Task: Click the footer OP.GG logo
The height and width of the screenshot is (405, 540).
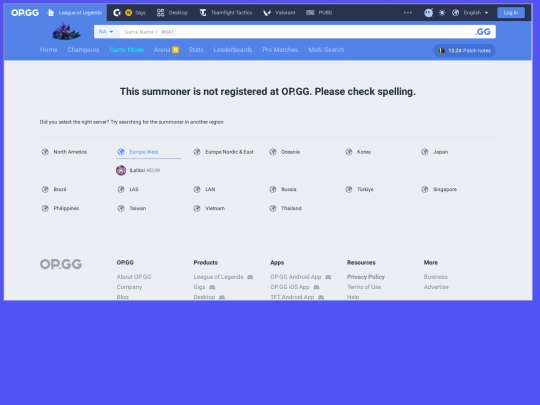Action: coord(61,264)
